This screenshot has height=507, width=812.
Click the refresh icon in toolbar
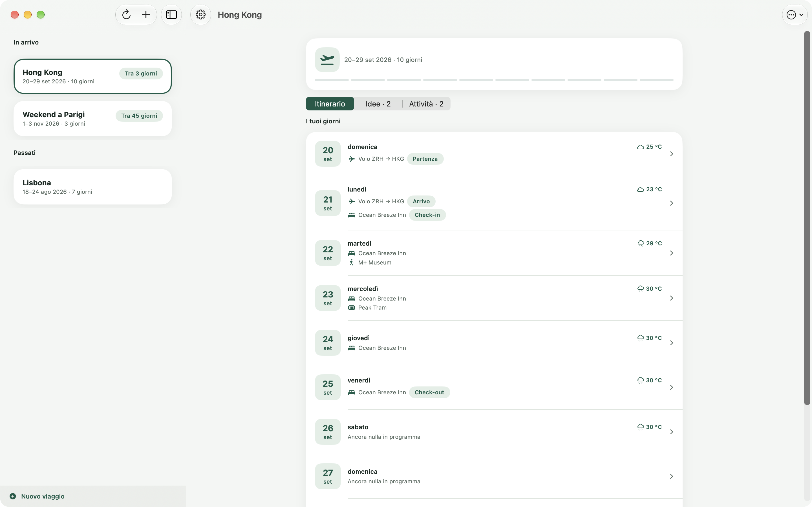tap(126, 15)
